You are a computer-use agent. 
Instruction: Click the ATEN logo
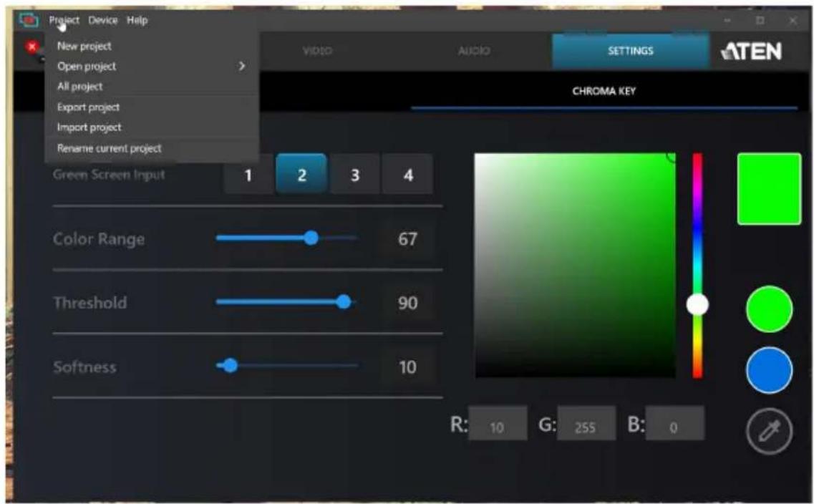click(x=751, y=51)
